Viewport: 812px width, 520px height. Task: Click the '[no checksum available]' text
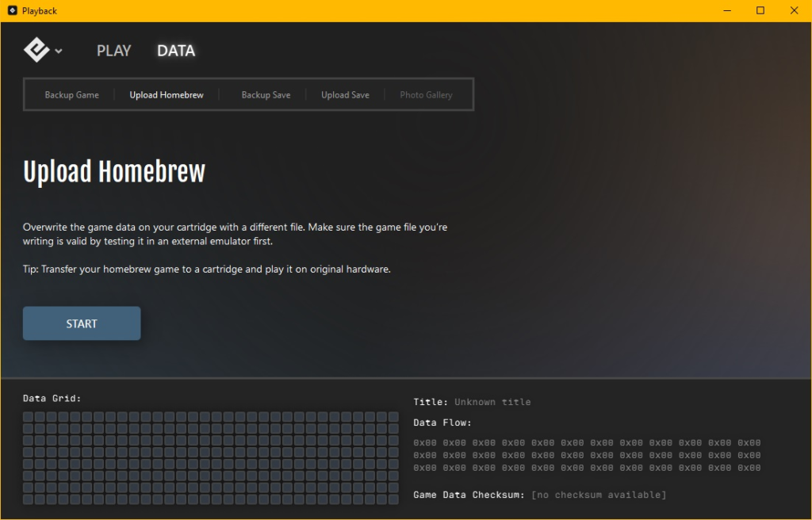[599, 495]
